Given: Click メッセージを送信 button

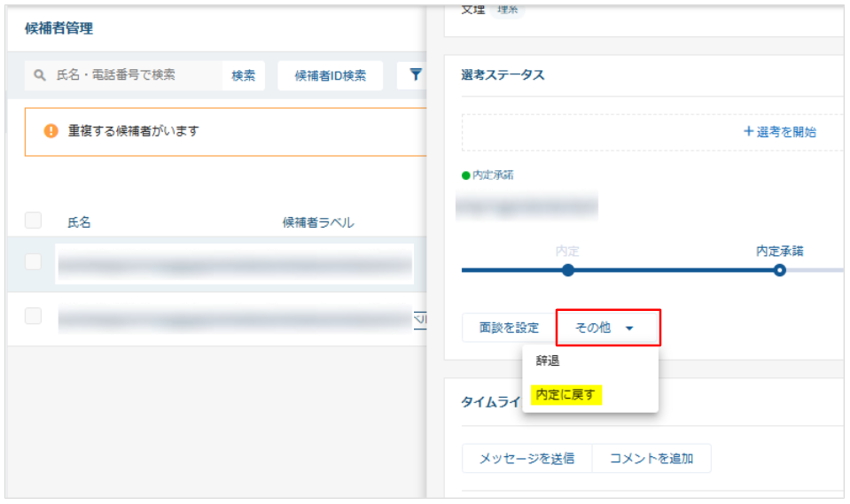Looking at the screenshot, I should [x=526, y=458].
